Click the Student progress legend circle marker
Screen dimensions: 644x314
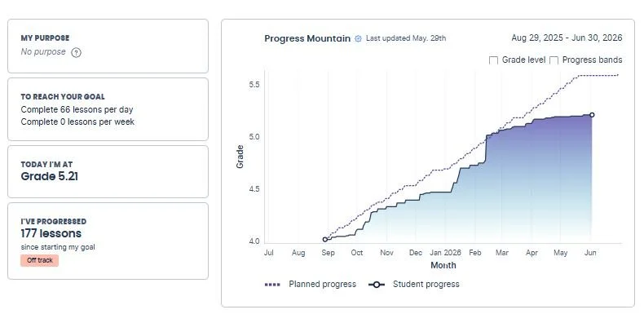[x=377, y=285]
